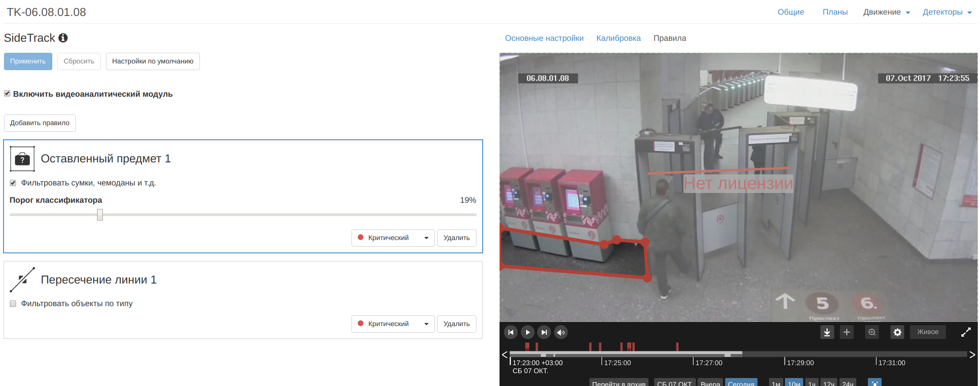Select the Правила tab
This screenshot has height=386, width=980.
(670, 38)
